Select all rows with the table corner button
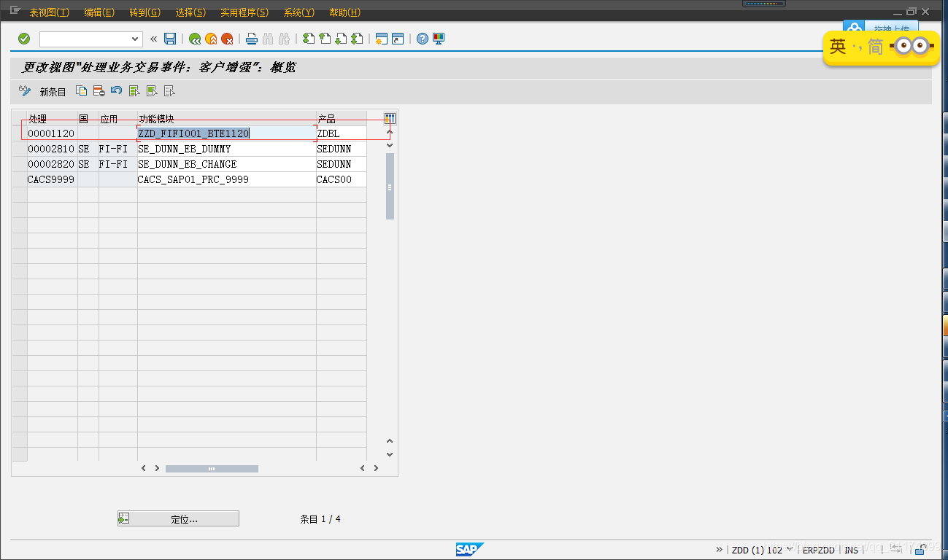The image size is (948, 560). [x=389, y=117]
